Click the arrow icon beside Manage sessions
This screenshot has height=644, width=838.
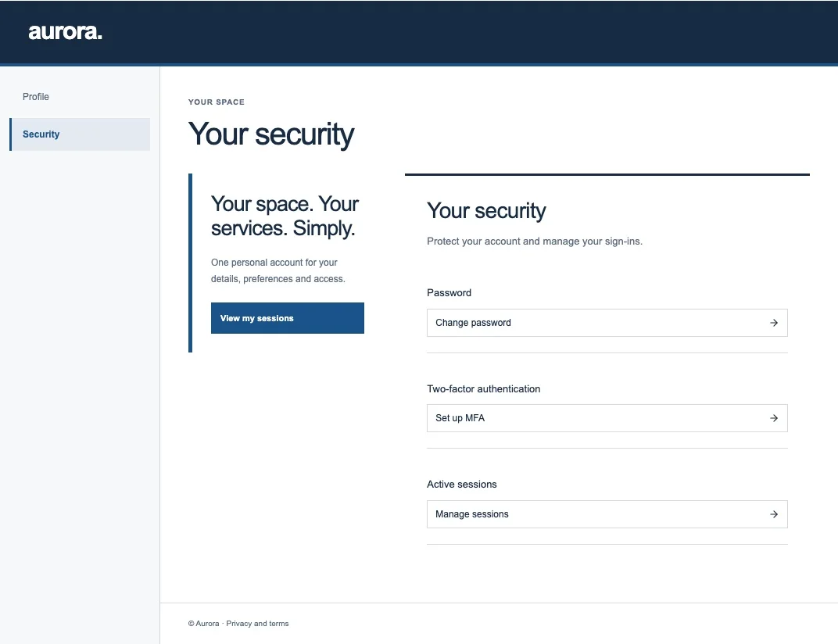(774, 514)
